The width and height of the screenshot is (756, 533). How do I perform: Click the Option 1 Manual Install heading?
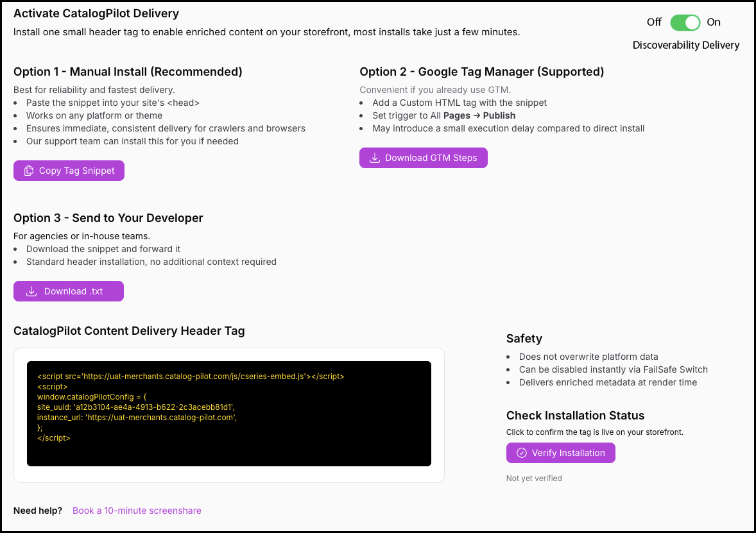[128, 72]
